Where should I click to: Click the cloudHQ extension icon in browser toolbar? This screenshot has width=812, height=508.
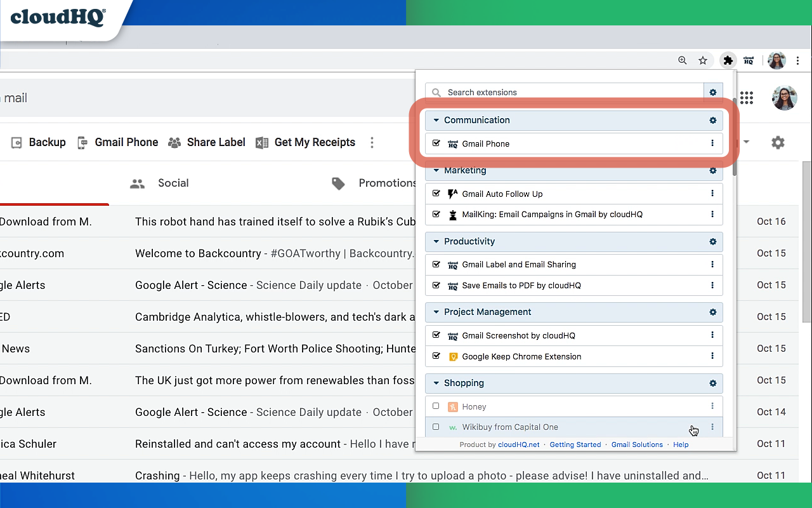click(x=749, y=60)
